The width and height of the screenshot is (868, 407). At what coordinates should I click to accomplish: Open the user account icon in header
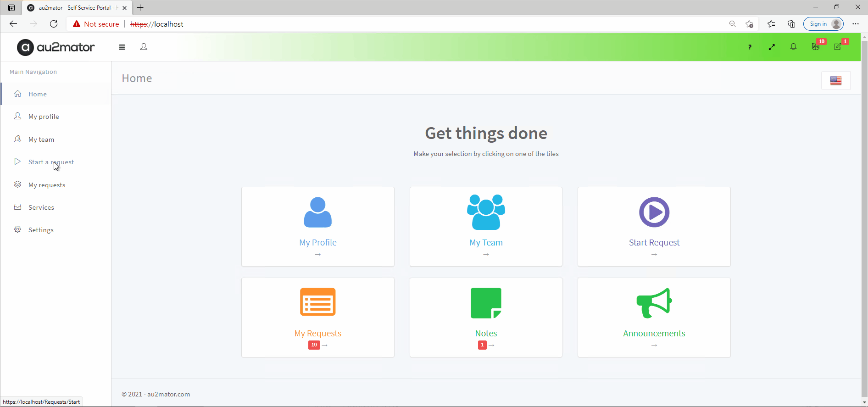pos(144,47)
